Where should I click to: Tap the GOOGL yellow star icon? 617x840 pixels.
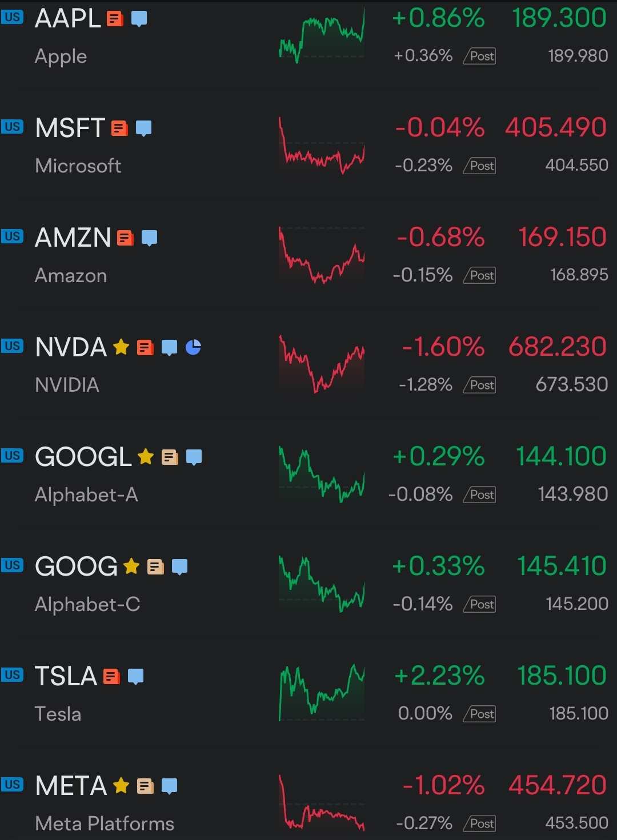tap(146, 457)
